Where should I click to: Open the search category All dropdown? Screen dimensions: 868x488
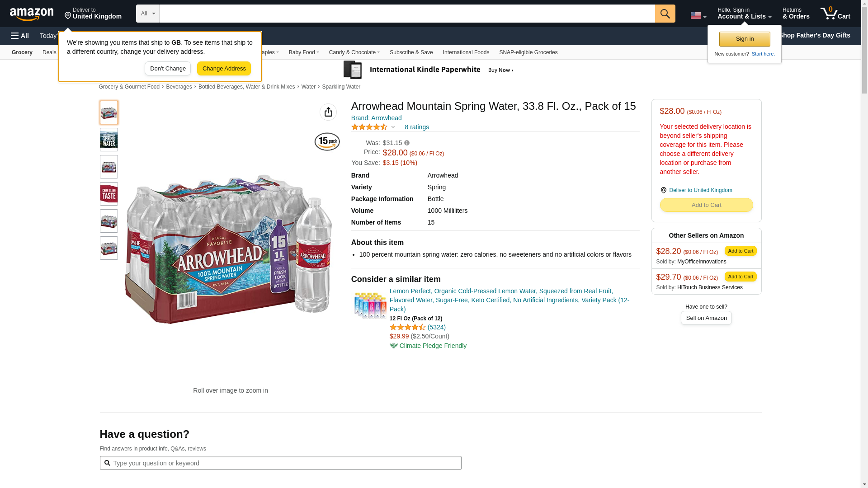(x=148, y=14)
